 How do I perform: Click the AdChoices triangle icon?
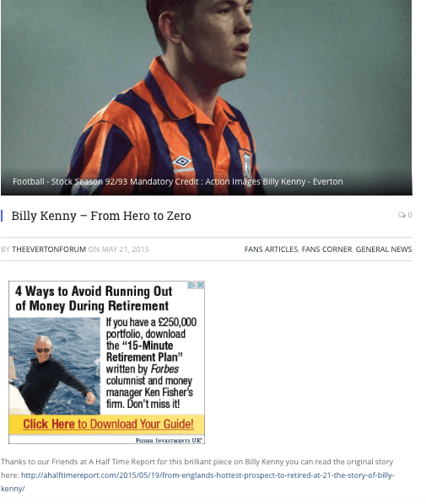191,285
